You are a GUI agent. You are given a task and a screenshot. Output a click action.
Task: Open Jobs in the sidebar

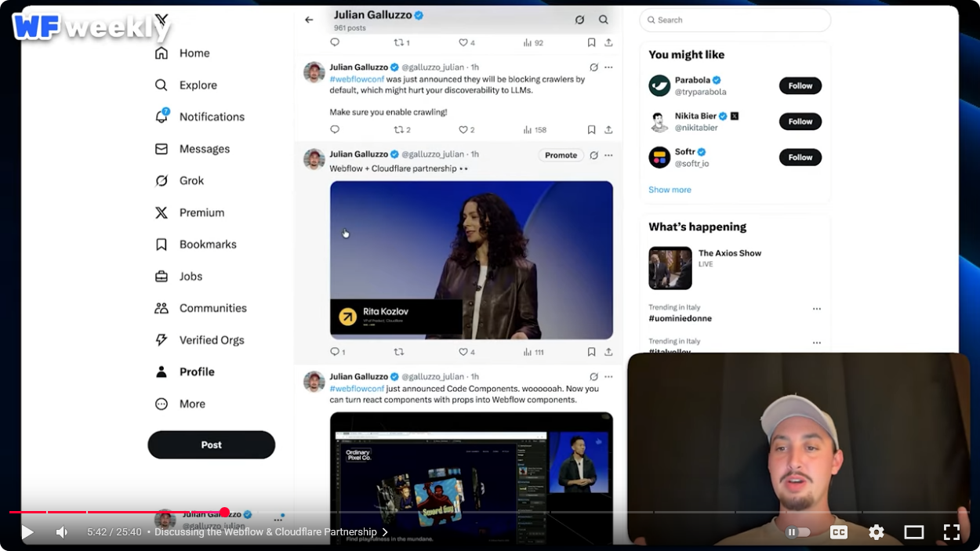pyautogui.click(x=178, y=277)
